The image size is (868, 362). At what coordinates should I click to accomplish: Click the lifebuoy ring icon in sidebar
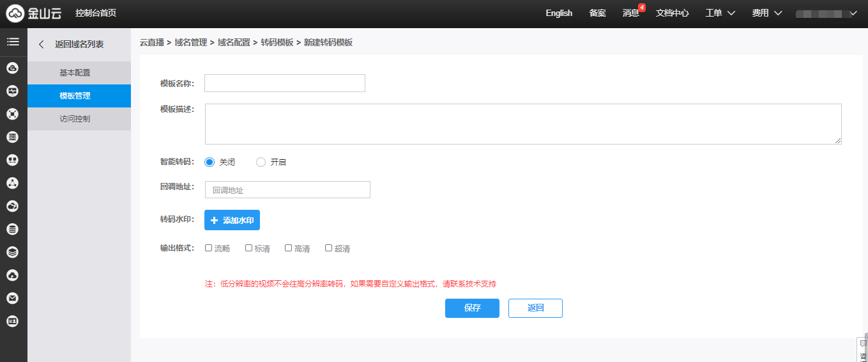pyautogui.click(x=12, y=114)
